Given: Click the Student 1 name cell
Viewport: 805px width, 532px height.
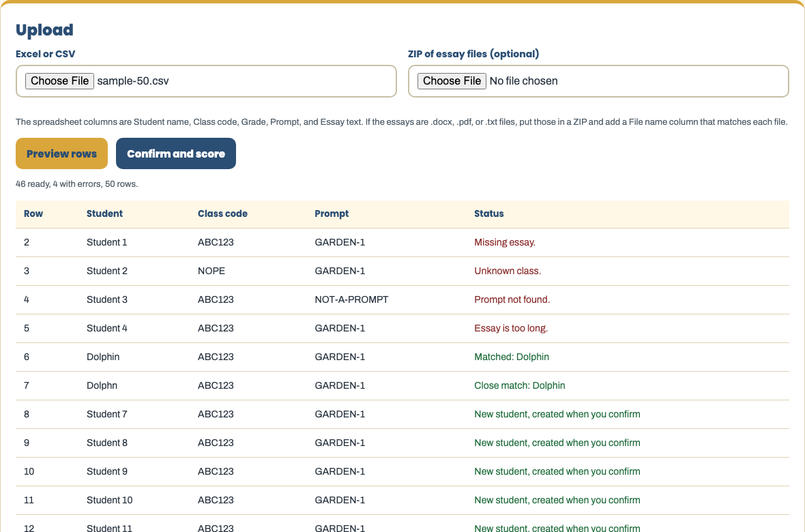Looking at the screenshot, I should (x=107, y=242).
